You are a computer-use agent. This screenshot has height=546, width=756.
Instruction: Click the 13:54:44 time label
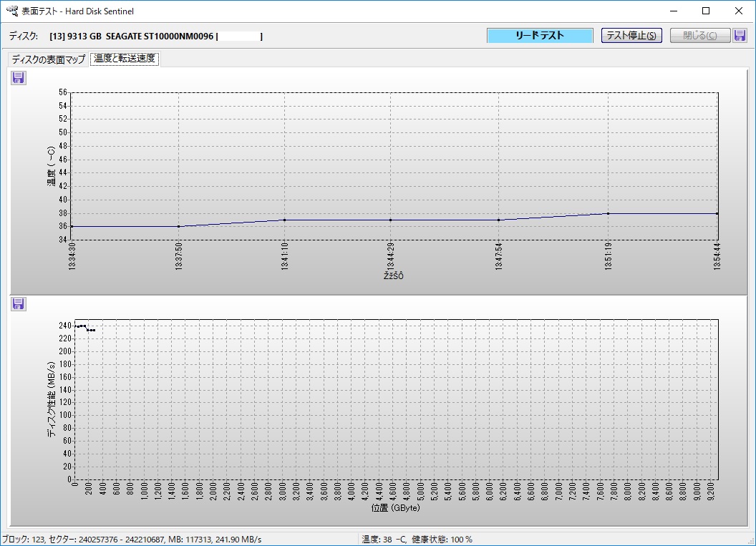[x=717, y=256]
